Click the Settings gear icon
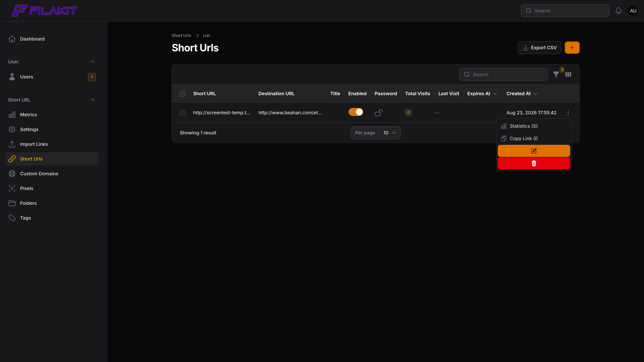644x362 pixels. pos(12,129)
